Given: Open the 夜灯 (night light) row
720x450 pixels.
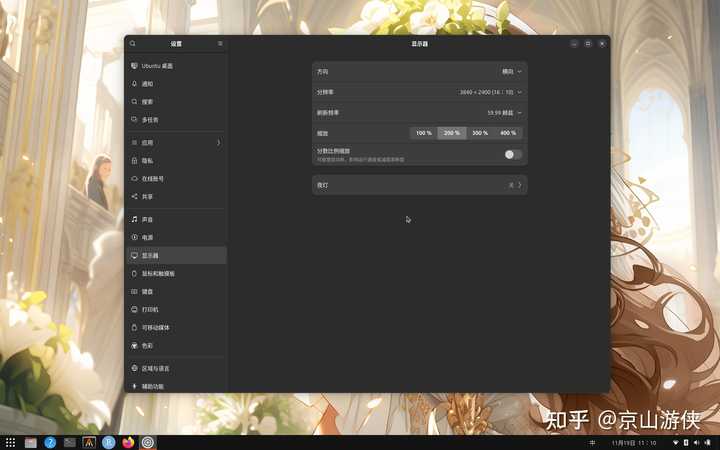Looking at the screenshot, I should coord(420,185).
